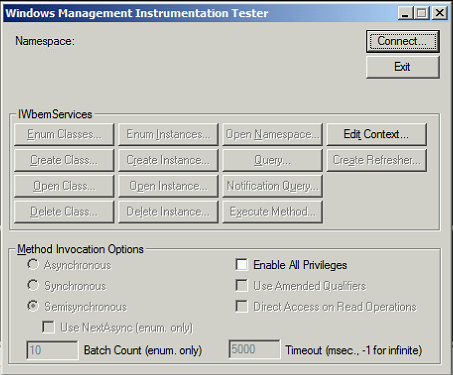Click into the Batch Count field
453x375 pixels.
pos(52,350)
